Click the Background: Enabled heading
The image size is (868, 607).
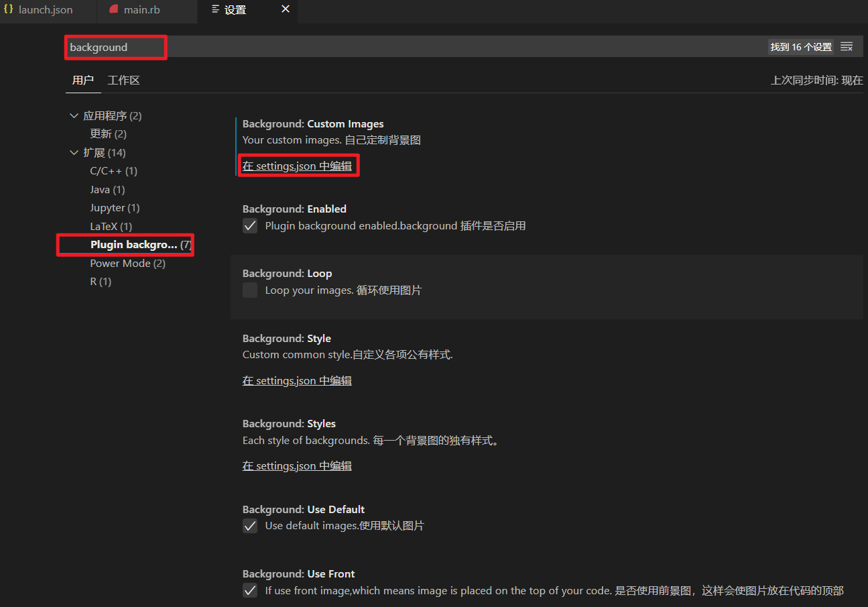[x=294, y=209]
